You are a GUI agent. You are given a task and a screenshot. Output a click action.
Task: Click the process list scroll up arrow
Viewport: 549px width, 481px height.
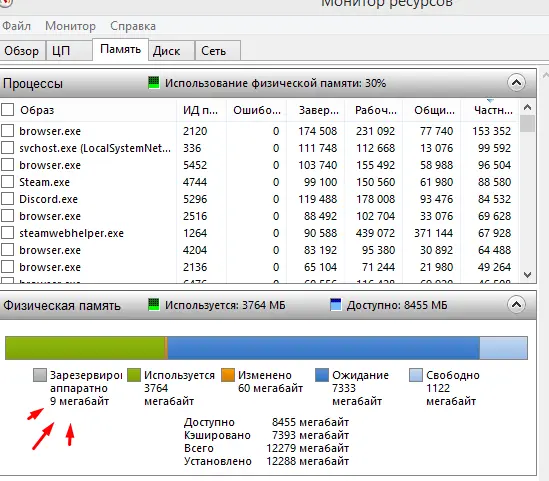(x=527, y=107)
